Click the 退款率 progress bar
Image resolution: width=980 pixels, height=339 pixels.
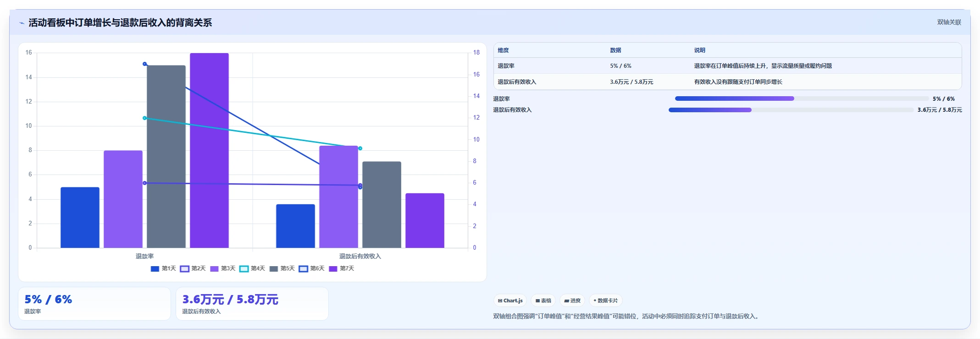[x=802, y=98]
